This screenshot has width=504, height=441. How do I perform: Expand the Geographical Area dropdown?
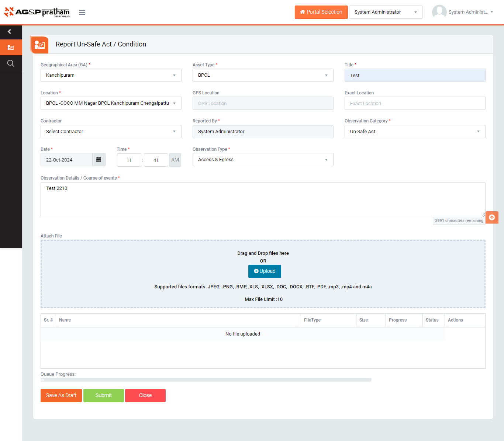111,75
